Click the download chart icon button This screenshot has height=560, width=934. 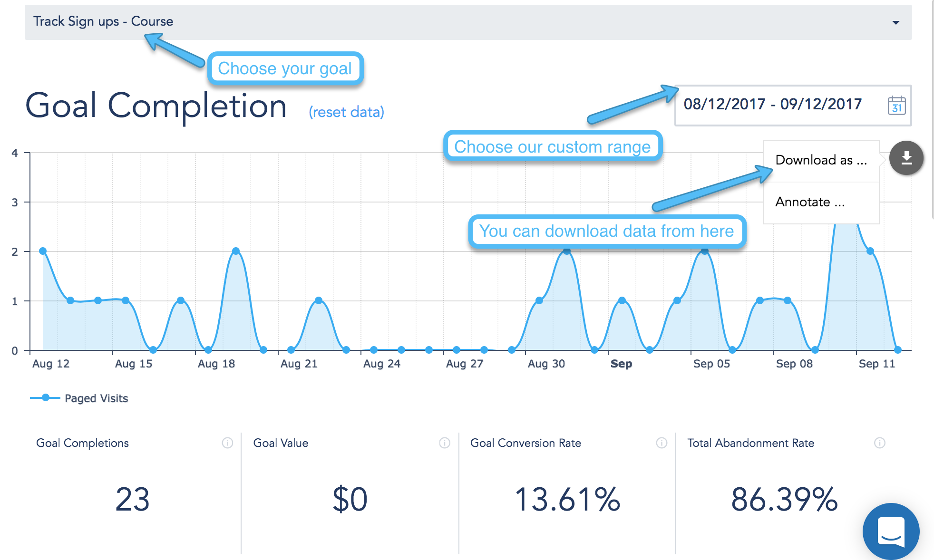pos(906,158)
